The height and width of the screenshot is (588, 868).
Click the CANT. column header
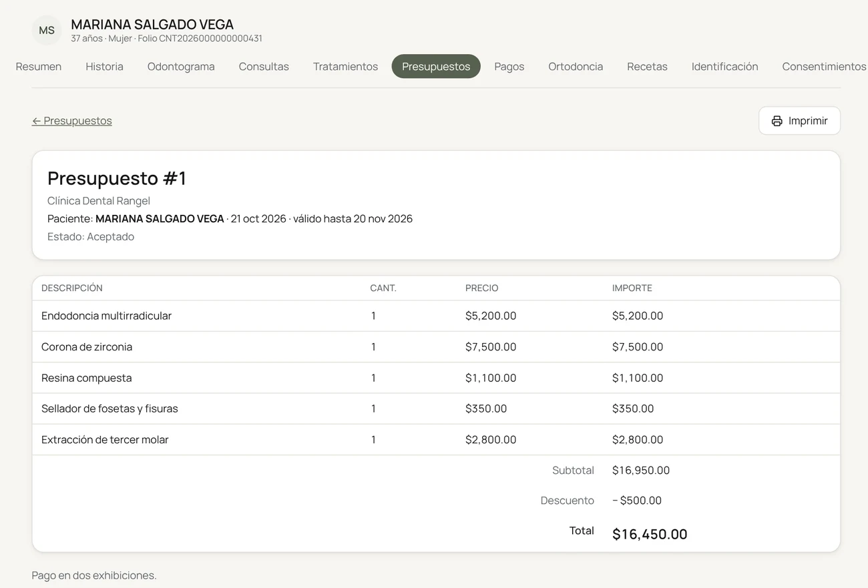[x=383, y=288]
